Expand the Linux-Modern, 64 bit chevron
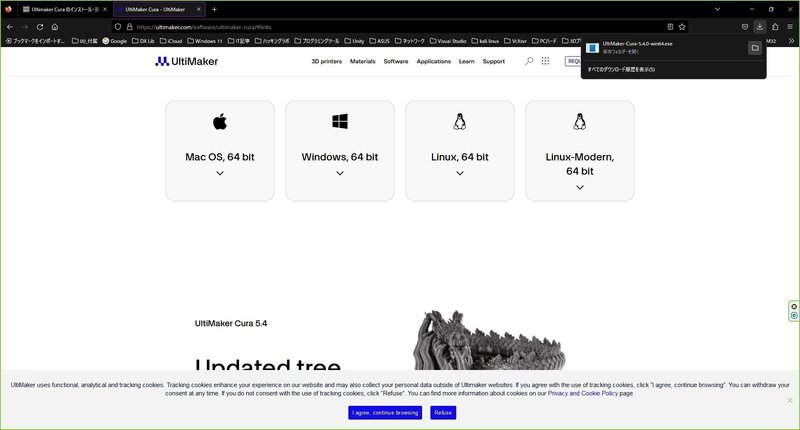This screenshot has height=430, width=800. click(580, 188)
